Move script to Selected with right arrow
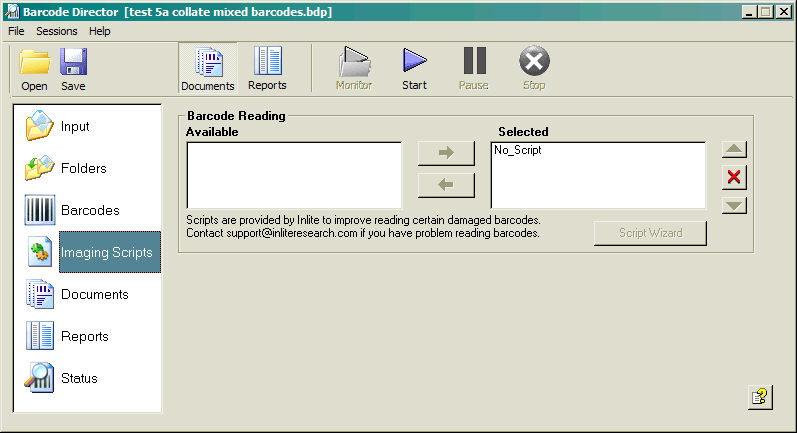 [446, 153]
